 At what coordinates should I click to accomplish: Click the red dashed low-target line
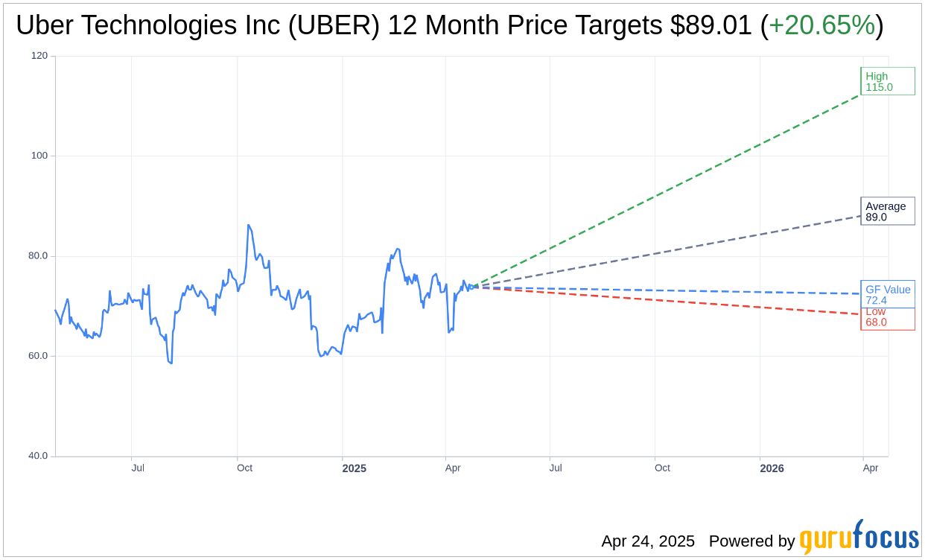coord(670,302)
